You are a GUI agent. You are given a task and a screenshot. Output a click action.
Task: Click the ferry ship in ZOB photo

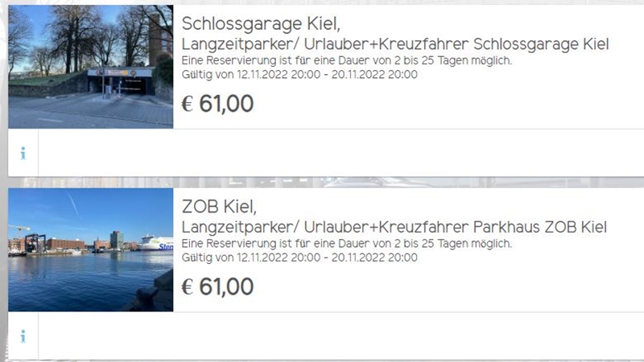click(157, 243)
